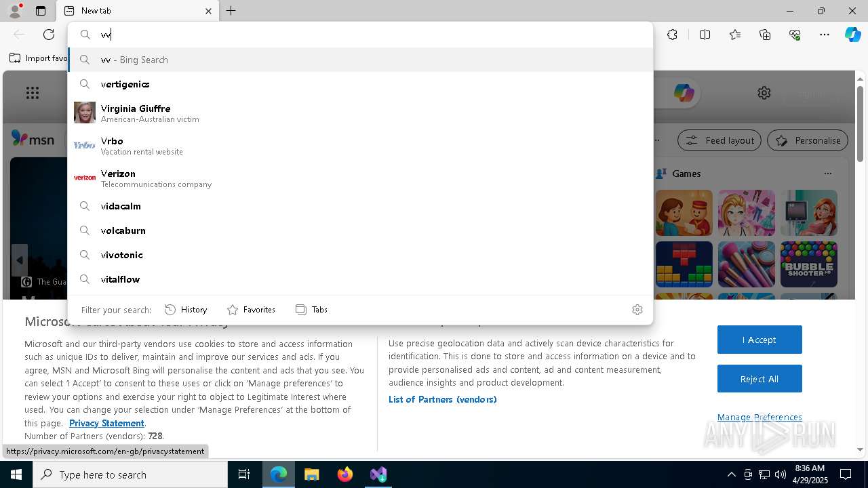Toggle split screen view icon
868x488 pixels.
705,35
